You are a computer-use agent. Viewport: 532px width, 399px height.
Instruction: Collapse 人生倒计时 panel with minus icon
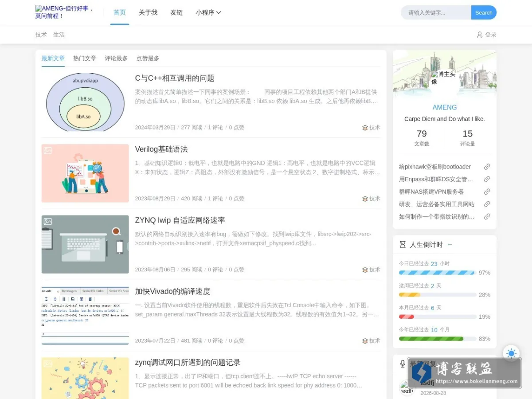tap(450, 244)
